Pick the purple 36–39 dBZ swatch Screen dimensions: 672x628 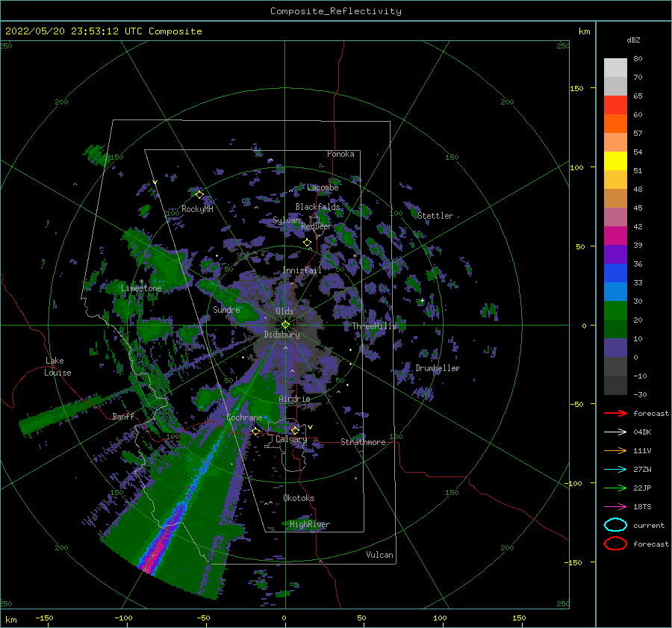tap(615, 254)
